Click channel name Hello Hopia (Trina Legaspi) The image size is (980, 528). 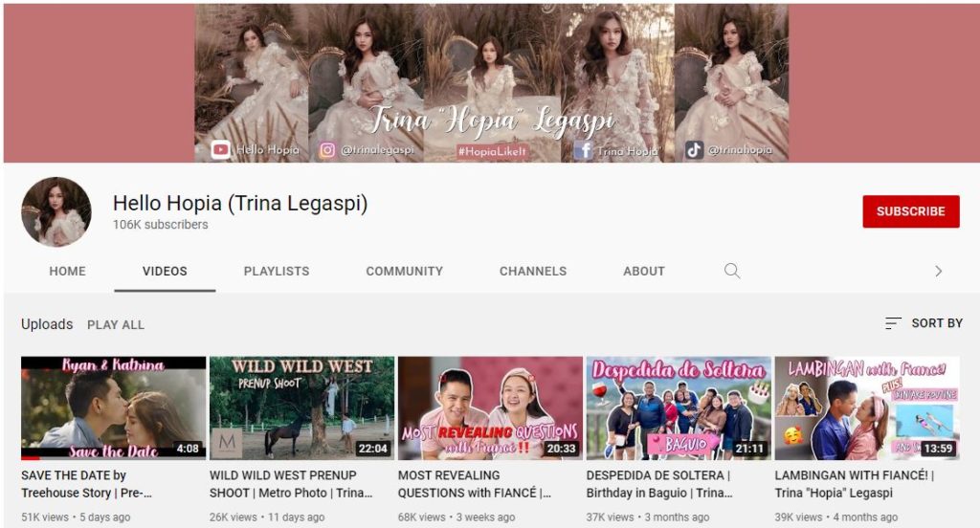pyautogui.click(x=240, y=203)
